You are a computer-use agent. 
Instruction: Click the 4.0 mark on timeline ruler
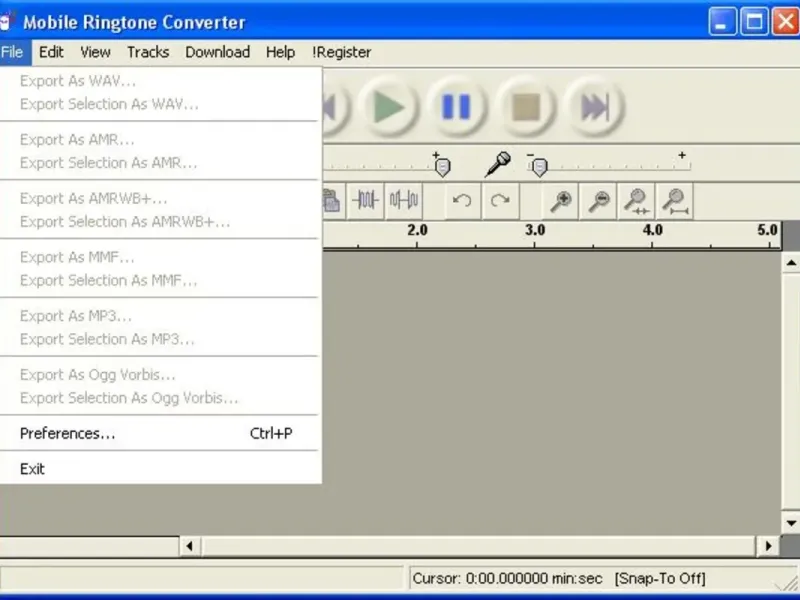coord(653,230)
